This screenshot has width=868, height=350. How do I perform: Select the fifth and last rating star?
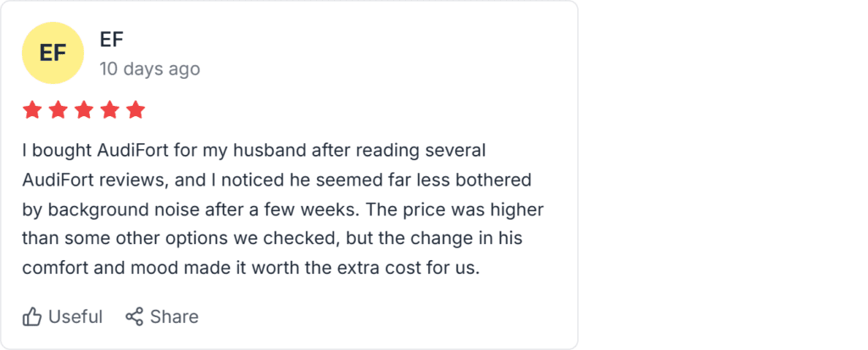pyautogui.click(x=136, y=110)
